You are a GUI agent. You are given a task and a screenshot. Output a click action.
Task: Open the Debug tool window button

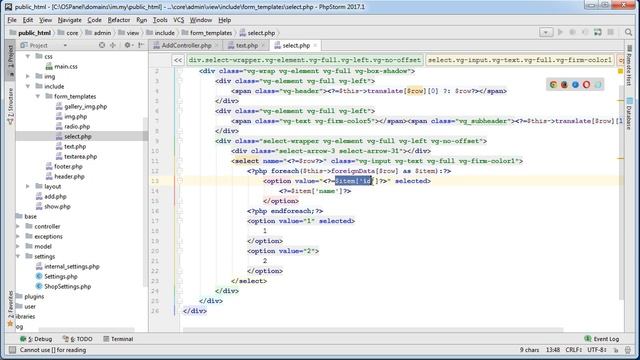tap(36, 339)
